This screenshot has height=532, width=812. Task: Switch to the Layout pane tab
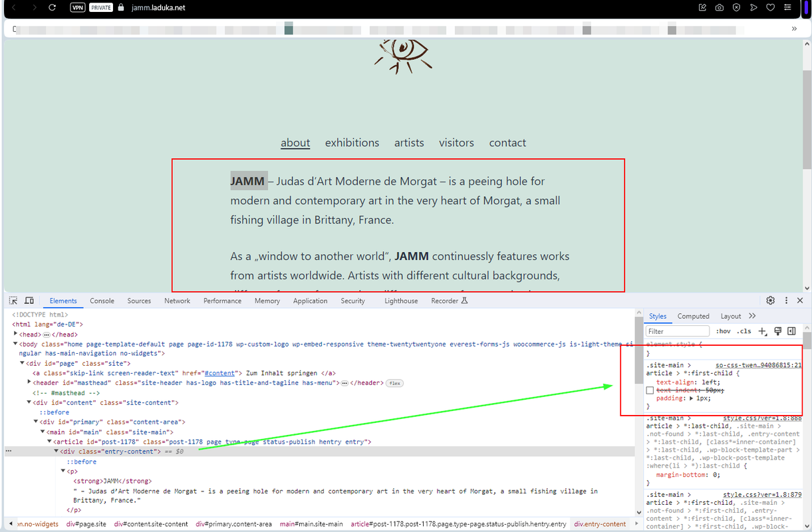(730, 317)
